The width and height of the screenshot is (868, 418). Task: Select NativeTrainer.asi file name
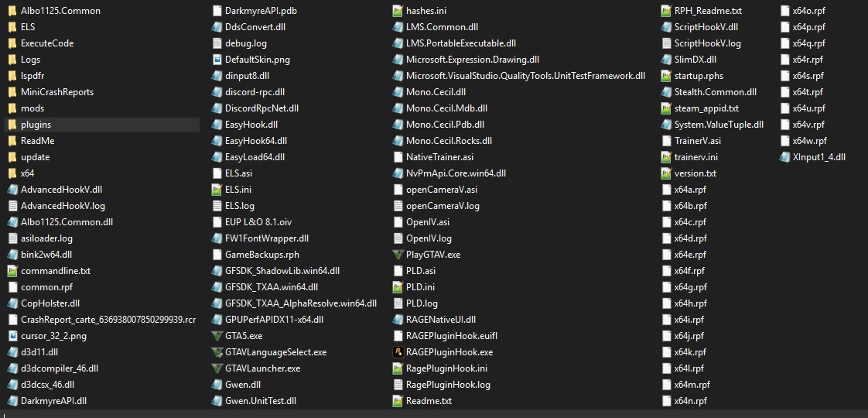tap(440, 157)
